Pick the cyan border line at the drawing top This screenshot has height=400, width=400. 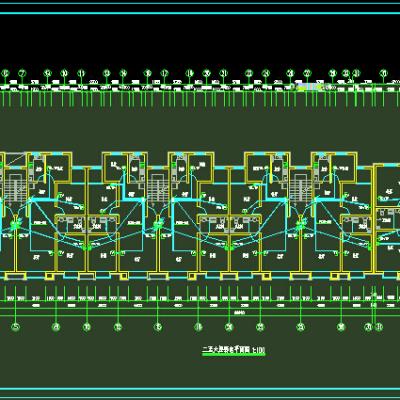tap(200, 13)
